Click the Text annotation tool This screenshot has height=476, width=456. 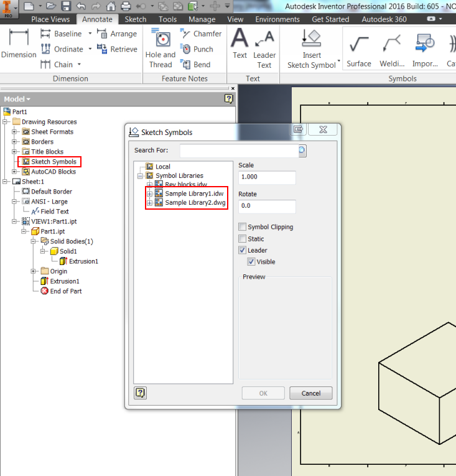pyautogui.click(x=240, y=44)
